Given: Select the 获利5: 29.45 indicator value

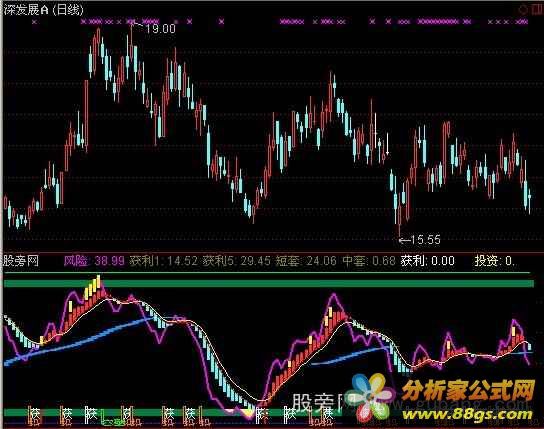Looking at the screenshot, I should [237, 261].
